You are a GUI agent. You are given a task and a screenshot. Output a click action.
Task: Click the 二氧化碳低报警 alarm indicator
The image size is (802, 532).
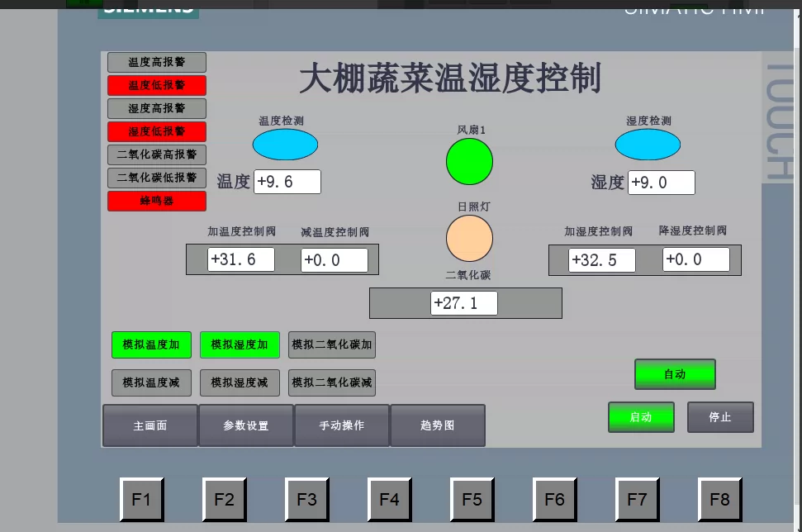[x=156, y=178]
